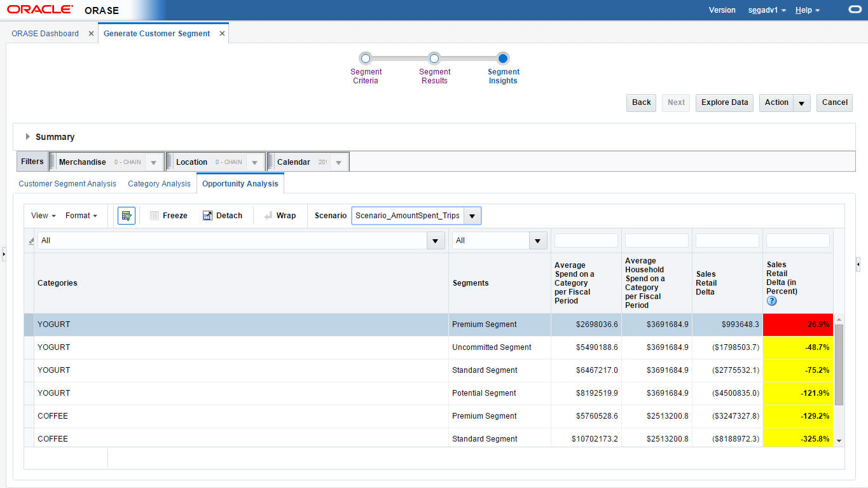Viewport: 868px width, 488px height.
Task: Click the Average Household Spend filter field
Action: (657, 241)
